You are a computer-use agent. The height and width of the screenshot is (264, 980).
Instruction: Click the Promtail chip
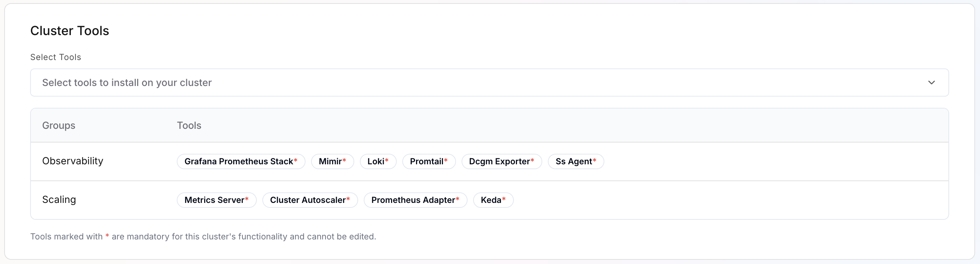click(x=429, y=161)
